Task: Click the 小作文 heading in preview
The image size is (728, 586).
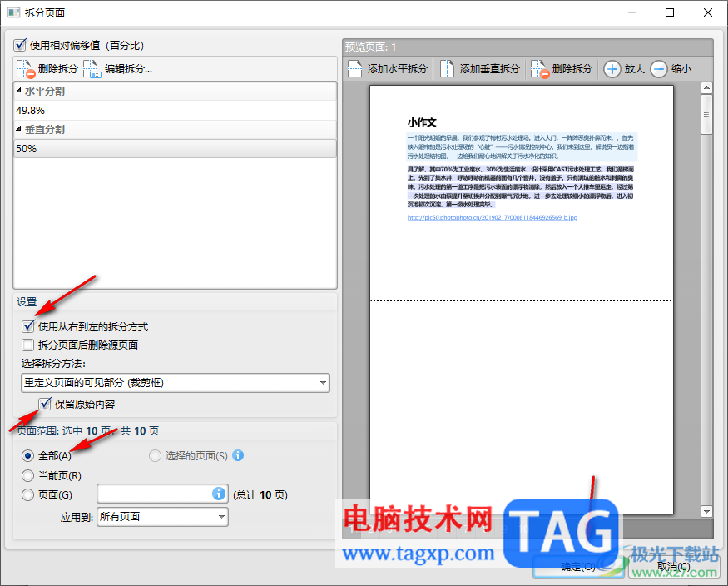Action: [x=422, y=122]
